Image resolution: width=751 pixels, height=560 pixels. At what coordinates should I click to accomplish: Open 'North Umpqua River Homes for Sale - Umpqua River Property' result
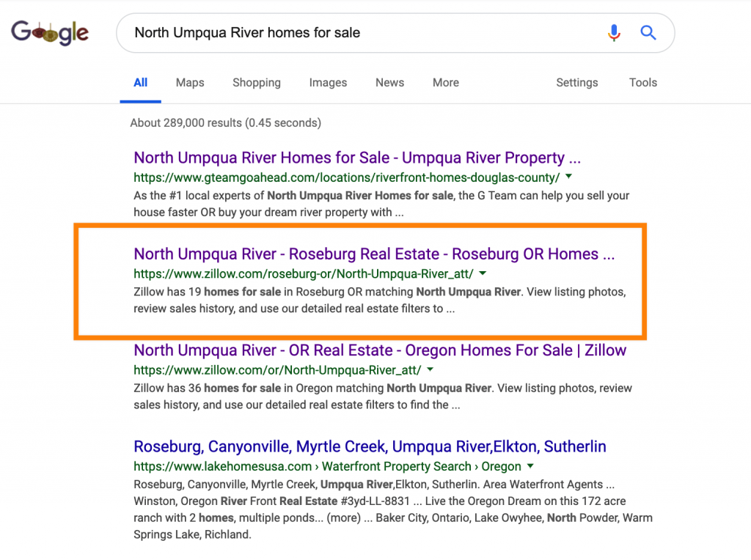[357, 158]
